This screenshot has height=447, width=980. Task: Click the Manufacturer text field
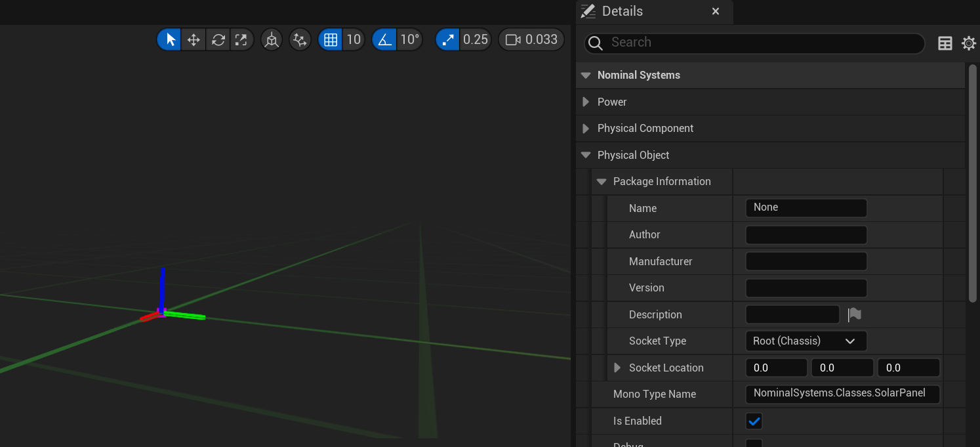point(806,261)
